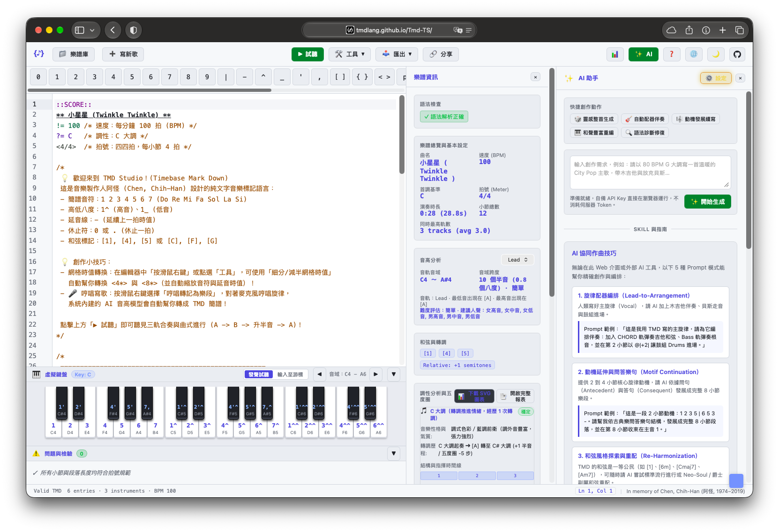This screenshot has height=532, width=779.
Task: Click the Safari address bar
Action: (389, 30)
